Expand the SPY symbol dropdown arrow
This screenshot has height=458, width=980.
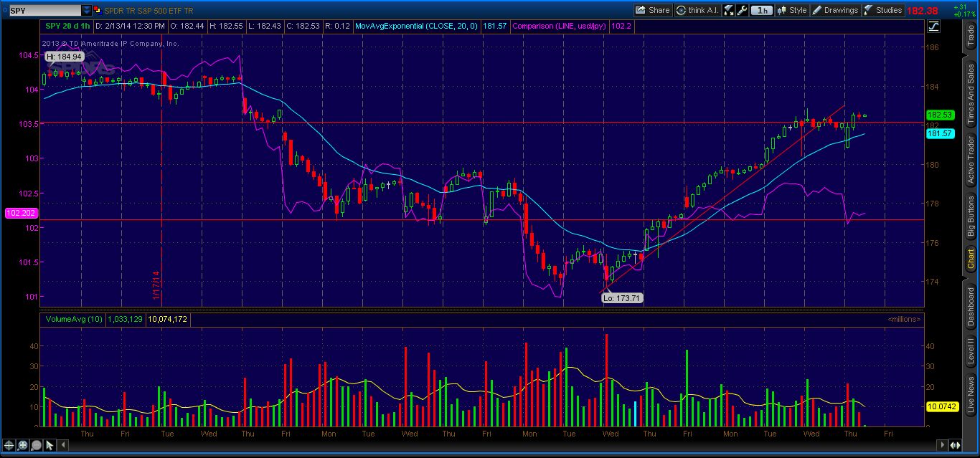[87, 10]
